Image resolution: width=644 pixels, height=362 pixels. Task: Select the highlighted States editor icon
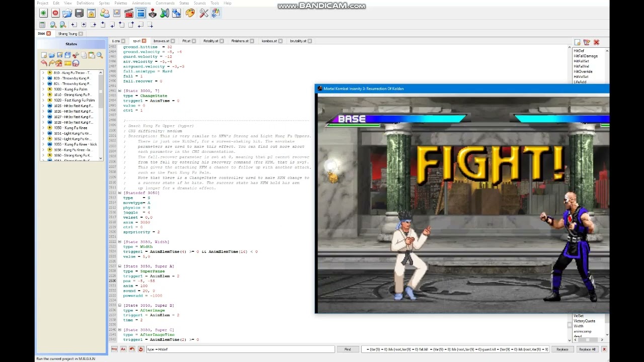(x=141, y=14)
